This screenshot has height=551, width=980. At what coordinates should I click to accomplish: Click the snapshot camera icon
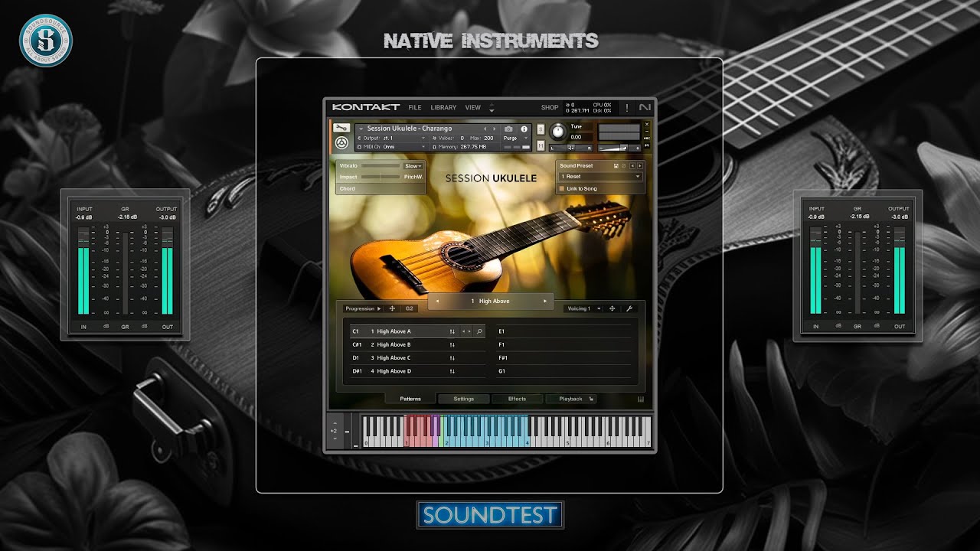coord(508,129)
